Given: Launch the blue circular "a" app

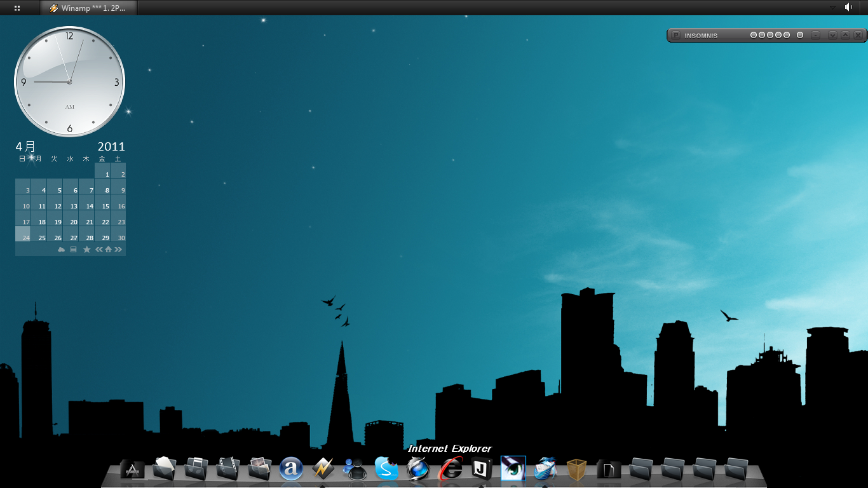Looking at the screenshot, I should (x=291, y=469).
